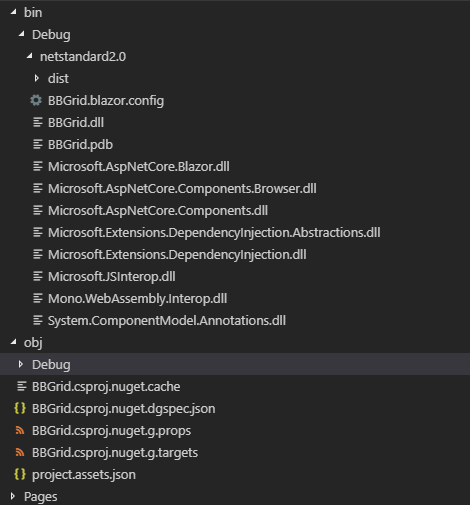The width and height of the screenshot is (470, 505).
Task: Click the text-file icon of BBGrid.csproj.nuget.cache
Action: [x=22, y=386]
